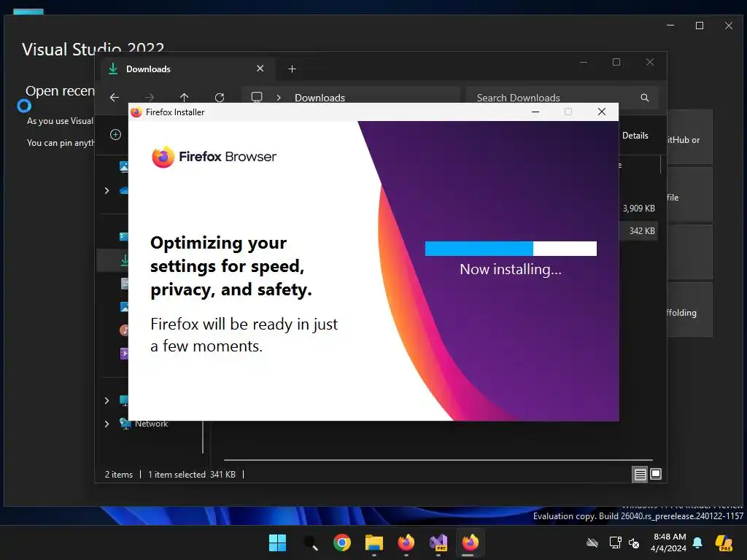The height and width of the screenshot is (560, 747).
Task: Switch to the large thumbnails view
Action: [656, 474]
